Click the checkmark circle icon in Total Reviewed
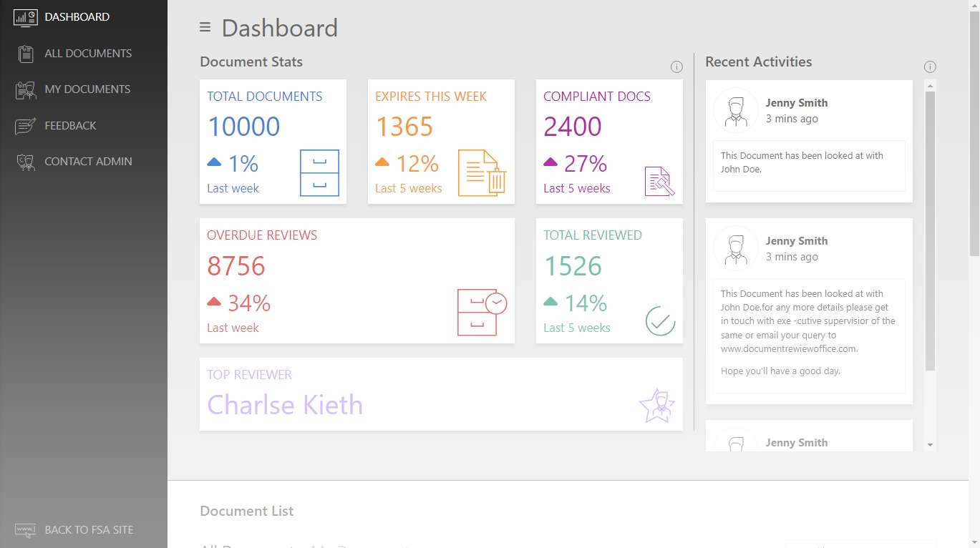Image resolution: width=980 pixels, height=548 pixels. [660, 321]
